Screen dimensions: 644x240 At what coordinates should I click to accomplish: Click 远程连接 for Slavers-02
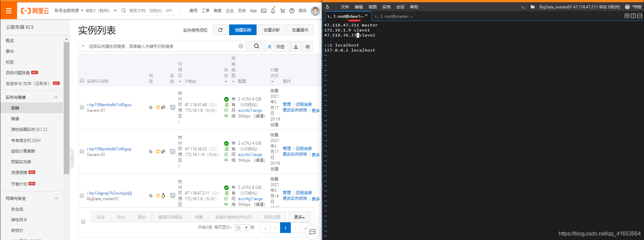pos(304,148)
